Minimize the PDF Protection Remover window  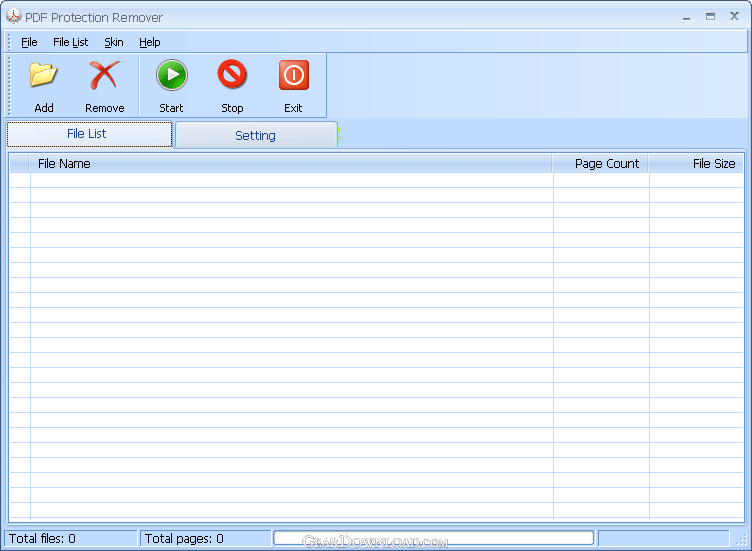[687, 17]
